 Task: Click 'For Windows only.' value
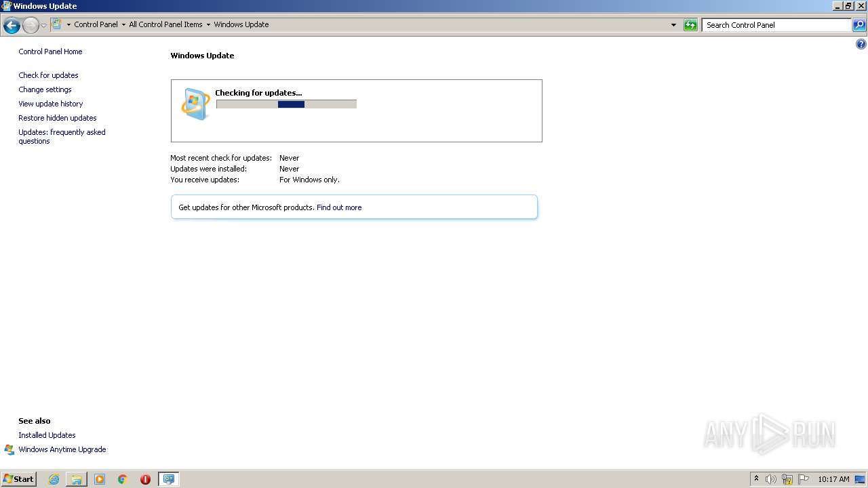pyautogui.click(x=309, y=180)
